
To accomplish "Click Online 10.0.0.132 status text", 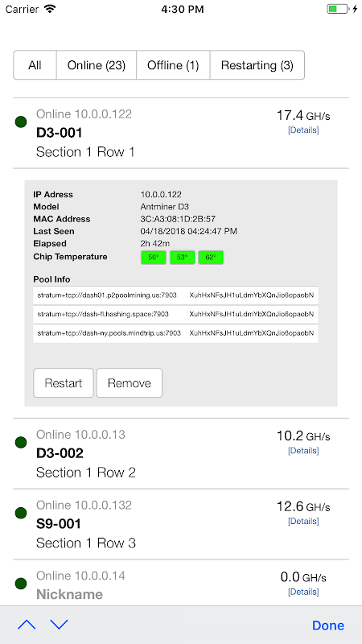I will 84,505.
